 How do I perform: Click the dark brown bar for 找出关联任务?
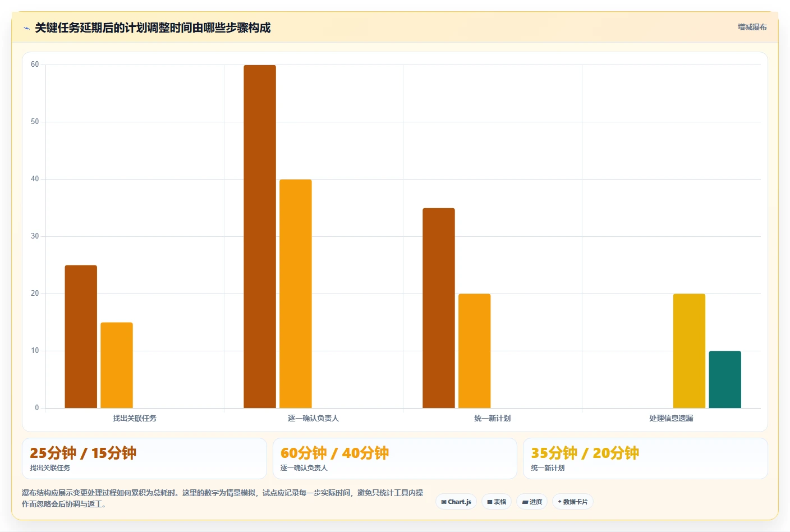click(x=81, y=337)
